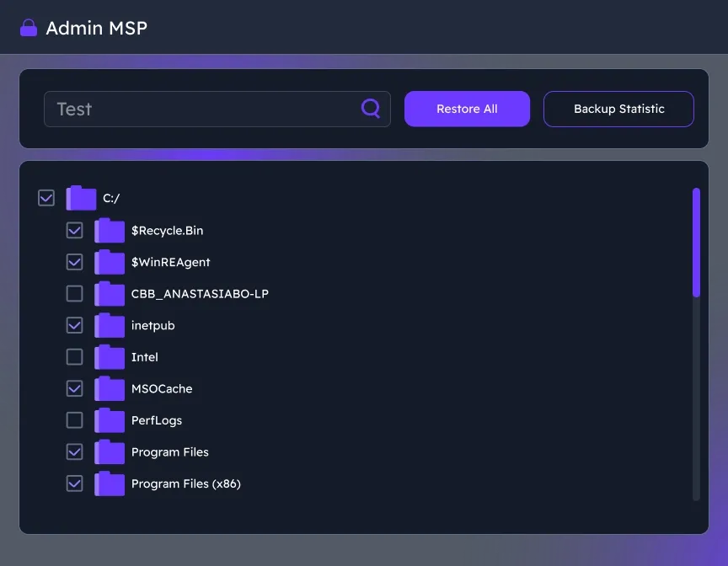Viewport: 728px width, 566px height.
Task: Uncheck the C:/ root checkbox
Action: point(46,197)
